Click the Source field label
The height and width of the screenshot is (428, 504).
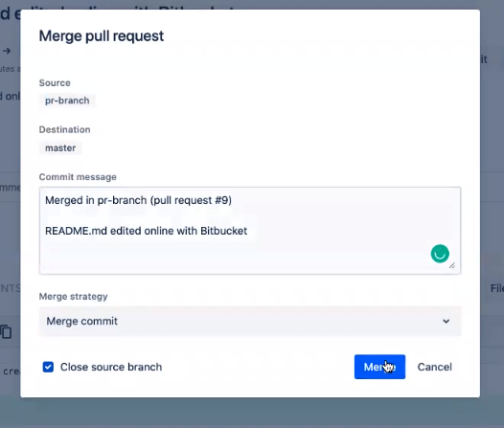pos(55,83)
